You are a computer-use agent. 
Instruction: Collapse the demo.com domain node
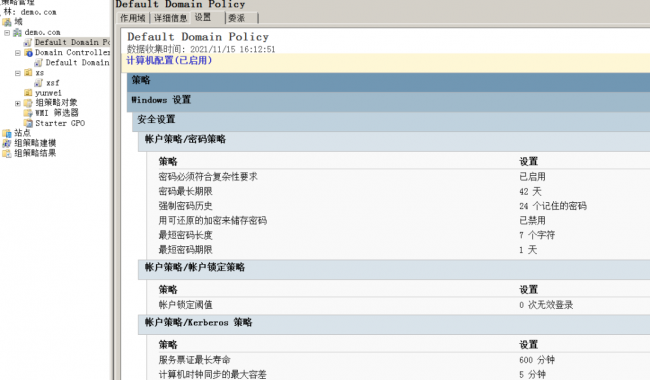7,32
